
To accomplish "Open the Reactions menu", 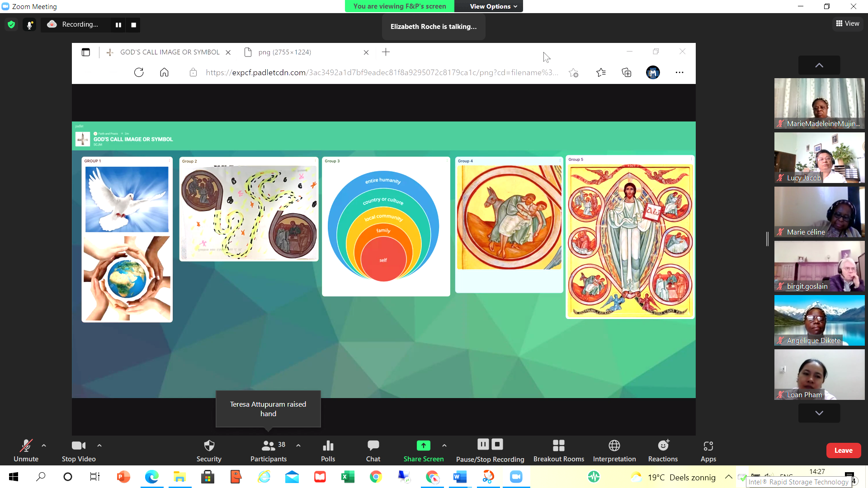I will point(663,450).
